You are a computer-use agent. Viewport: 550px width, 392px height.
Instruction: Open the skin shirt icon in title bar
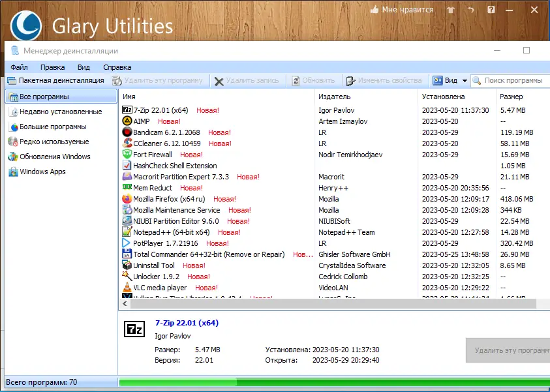tap(451, 10)
